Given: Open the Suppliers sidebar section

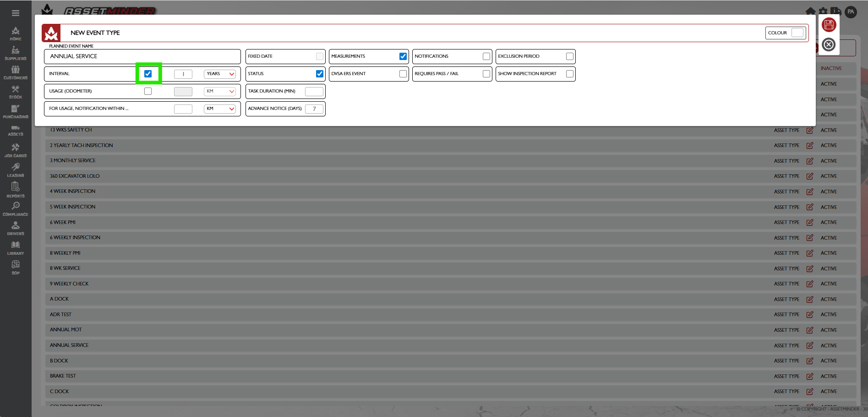Looking at the screenshot, I should (x=16, y=53).
